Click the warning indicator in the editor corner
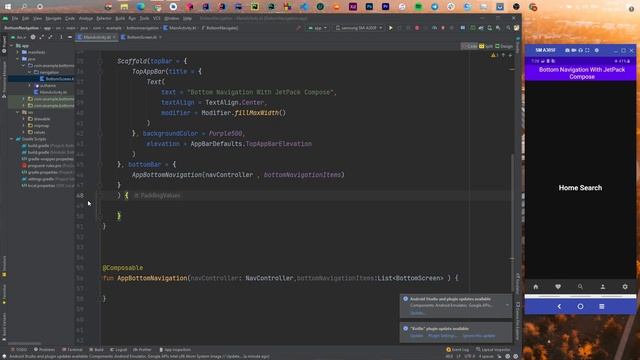 click(x=494, y=55)
